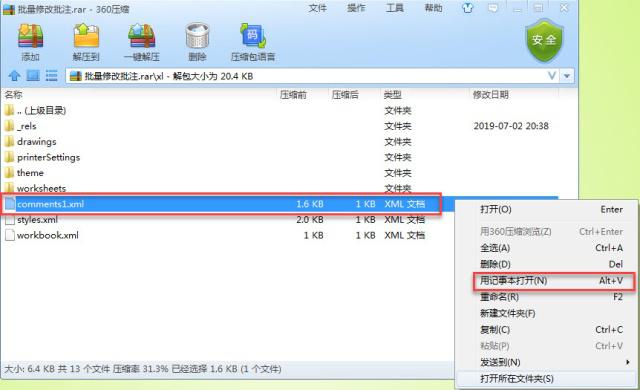The height and width of the screenshot is (390, 640).
Task: Switch to the list view button
Action: click(51, 75)
